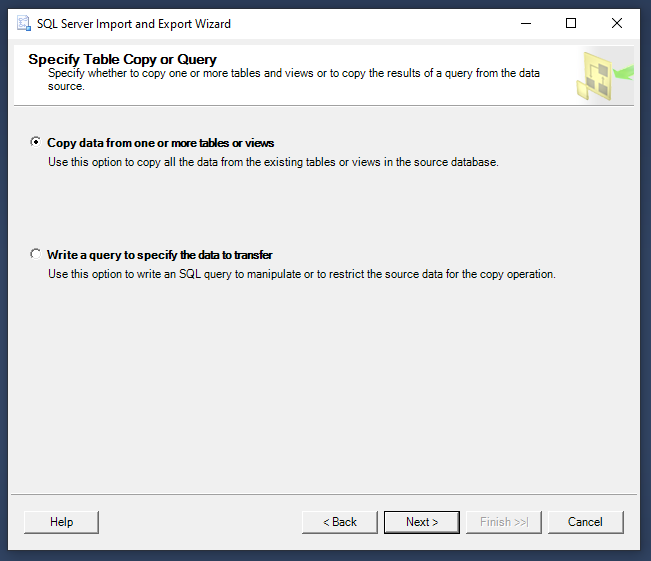Cancel the Import and Export Wizard
This screenshot has width=651, height=561.
pyautogui.click(x=585, y=522)
